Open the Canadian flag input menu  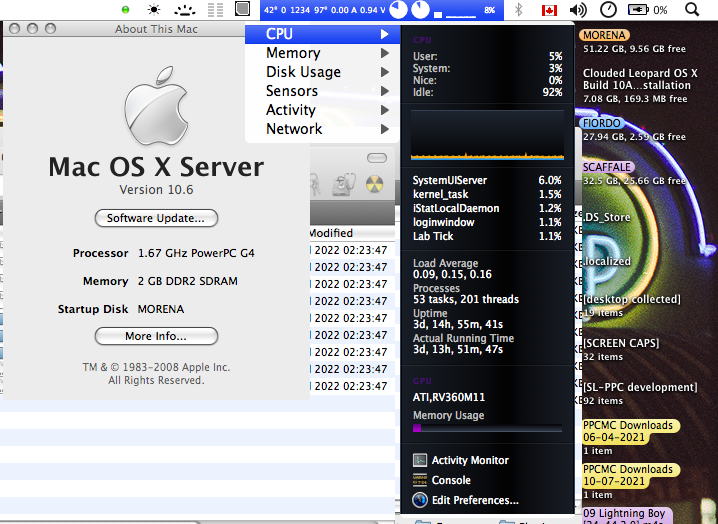(549, 10)
